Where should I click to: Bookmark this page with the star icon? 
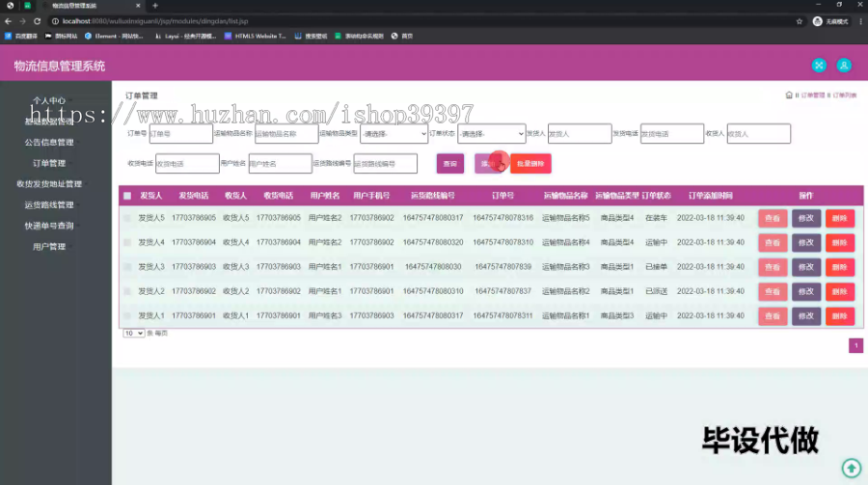[799, 21]
